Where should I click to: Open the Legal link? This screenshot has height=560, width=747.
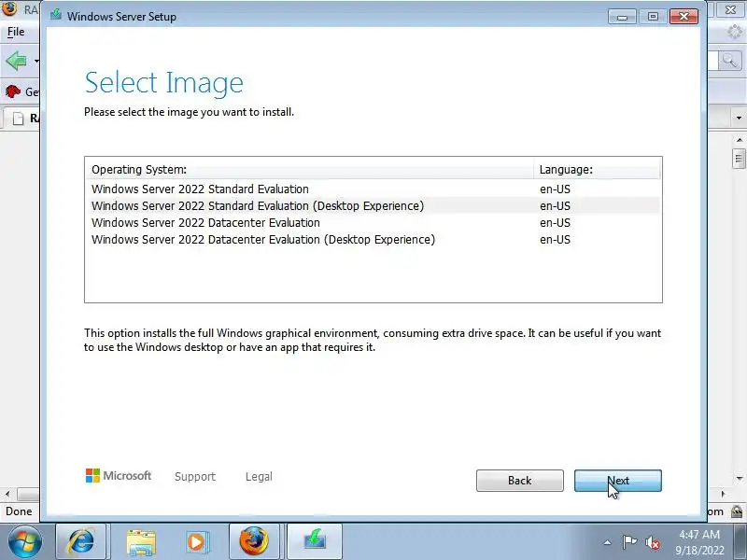coord(259,477)
